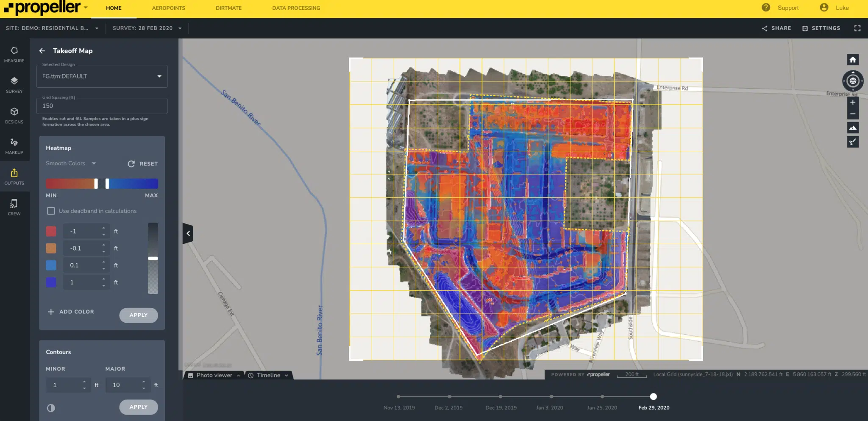Click the map home view icon
The image size is (868, 421).
tap(853, 60)
